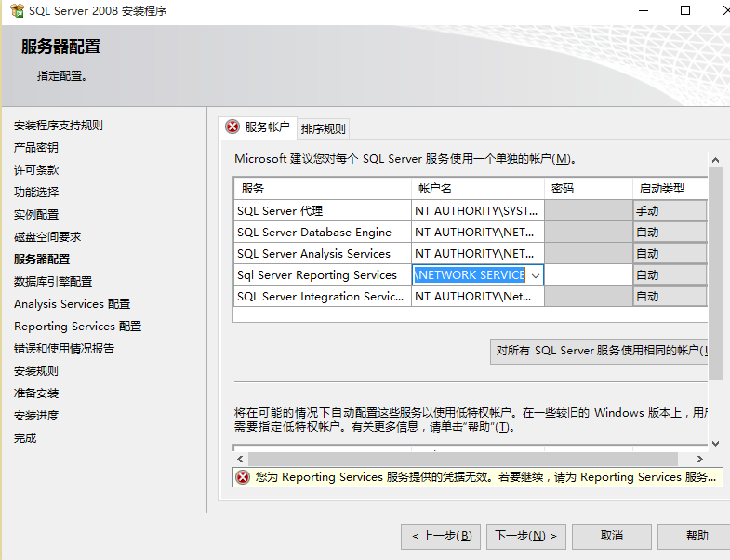Click 准备安装 in the step list
Image resolution: width=730 pixels, height=560 pixels.
point(36,393)
